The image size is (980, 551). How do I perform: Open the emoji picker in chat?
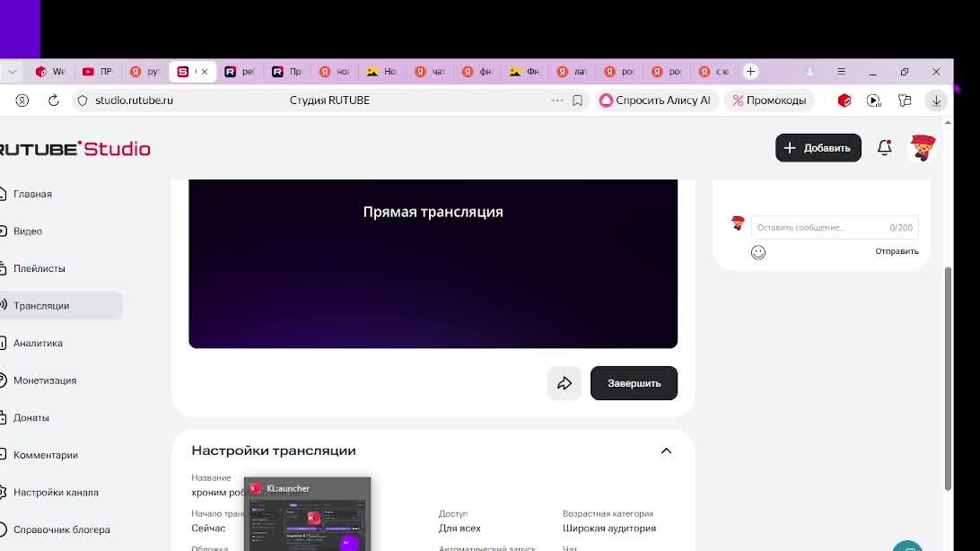pyautogui.click(x=758, y=252)
